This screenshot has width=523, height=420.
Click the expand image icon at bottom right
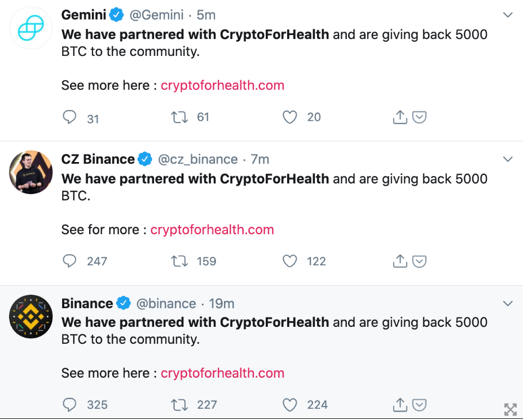(x=510, y=409)
